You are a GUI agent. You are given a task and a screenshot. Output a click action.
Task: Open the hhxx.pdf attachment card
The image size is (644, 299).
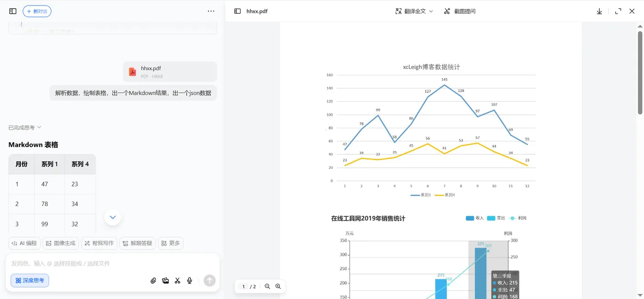click(170, 72)
